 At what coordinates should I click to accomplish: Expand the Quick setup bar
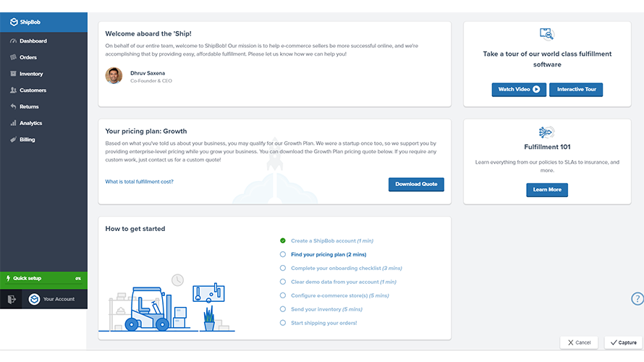(43, 278)
